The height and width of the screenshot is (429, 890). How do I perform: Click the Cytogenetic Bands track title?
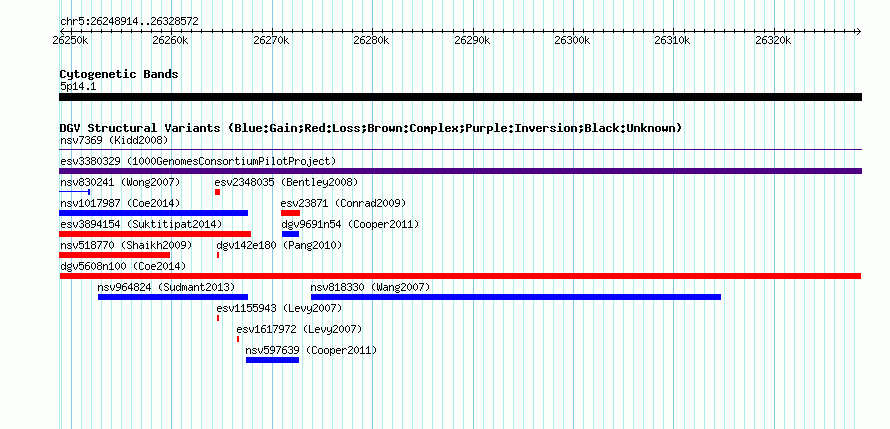click(119, 74)
